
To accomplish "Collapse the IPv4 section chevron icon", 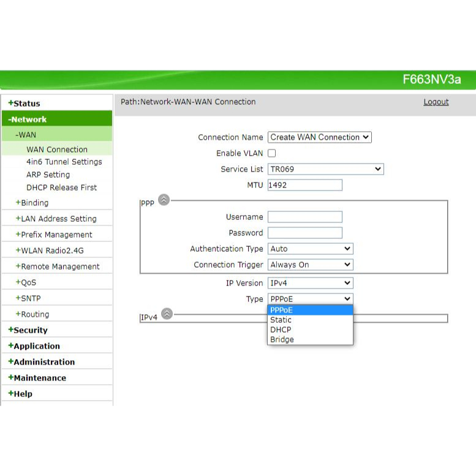I will 167,314.
